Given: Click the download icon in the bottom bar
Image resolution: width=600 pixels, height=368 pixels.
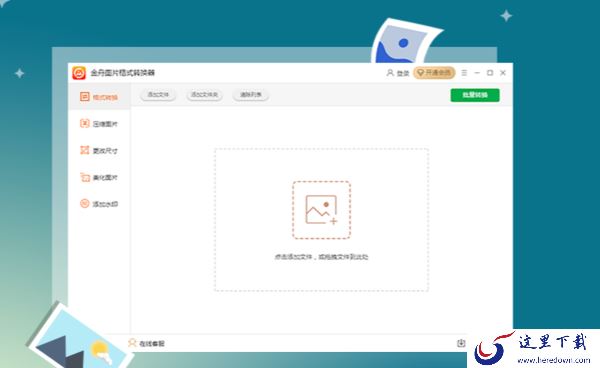Looking at the screenshot, I should point(461,343).
